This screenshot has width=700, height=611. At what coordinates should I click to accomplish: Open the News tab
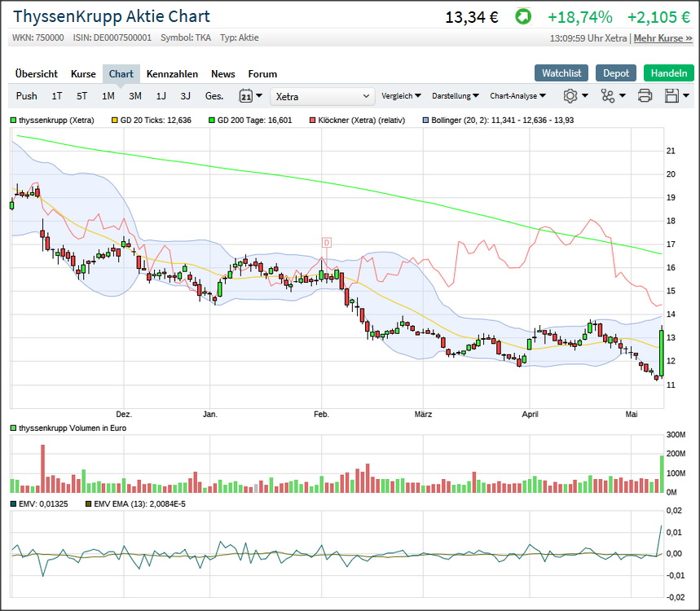222,74
